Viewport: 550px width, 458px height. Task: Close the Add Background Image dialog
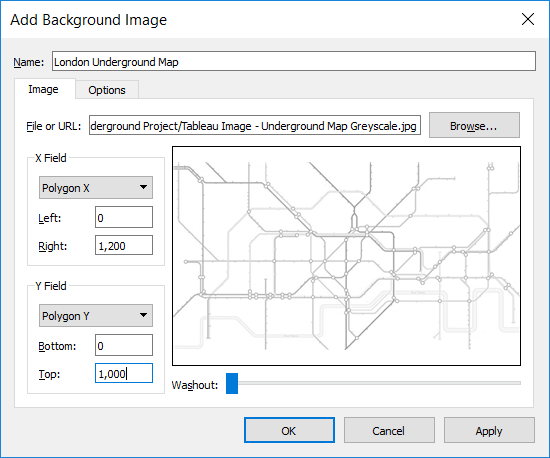528,19
